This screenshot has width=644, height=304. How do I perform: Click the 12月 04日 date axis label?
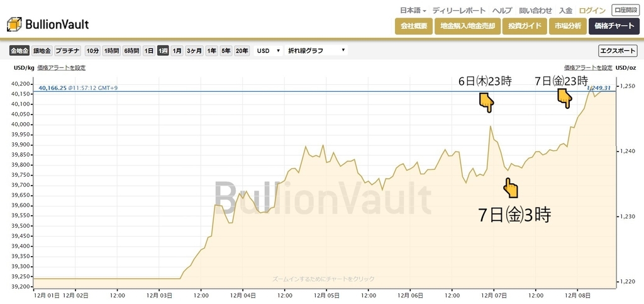(243, 295)
